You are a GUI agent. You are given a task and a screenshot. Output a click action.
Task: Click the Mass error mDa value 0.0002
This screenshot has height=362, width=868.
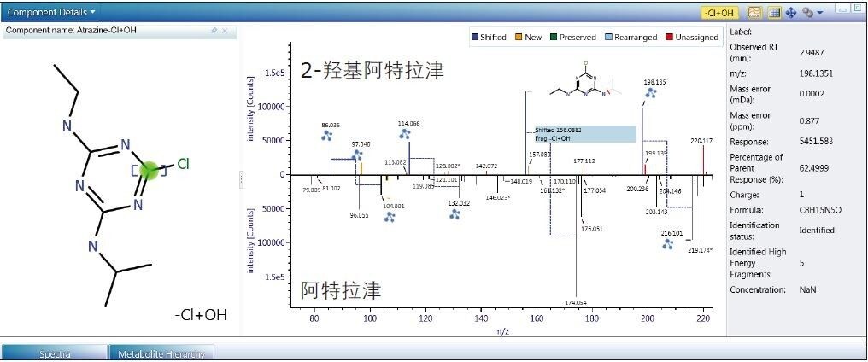coord(812,94)
